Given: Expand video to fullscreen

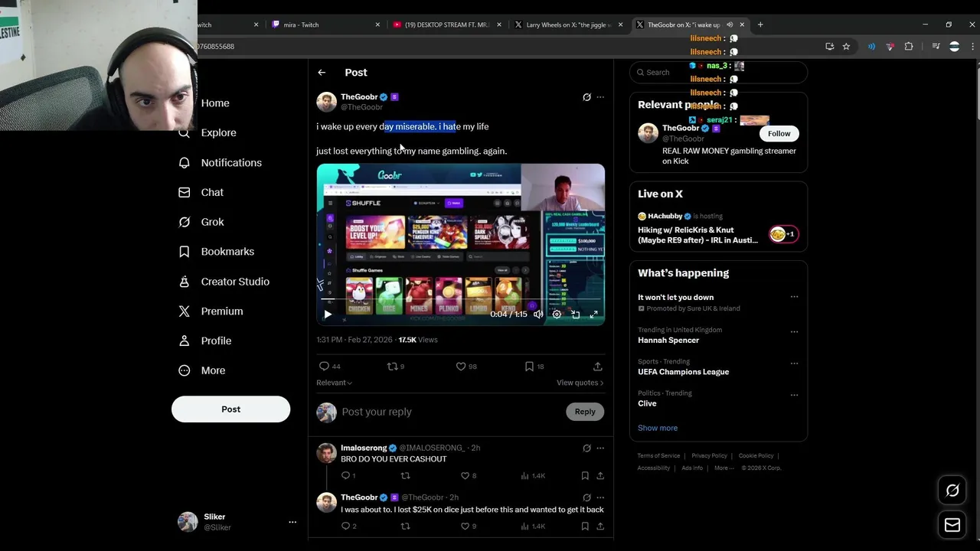Looking at the screenshot, I should 593,314.
